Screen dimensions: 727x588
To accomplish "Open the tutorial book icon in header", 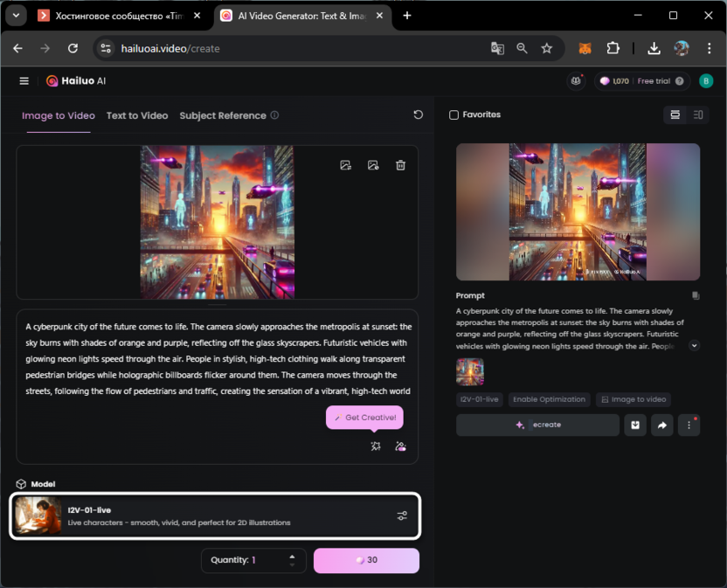I will [576, 81].
